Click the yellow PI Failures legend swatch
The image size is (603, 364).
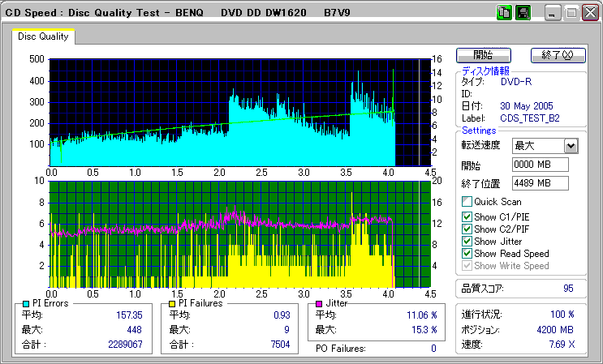click(173, 303)
